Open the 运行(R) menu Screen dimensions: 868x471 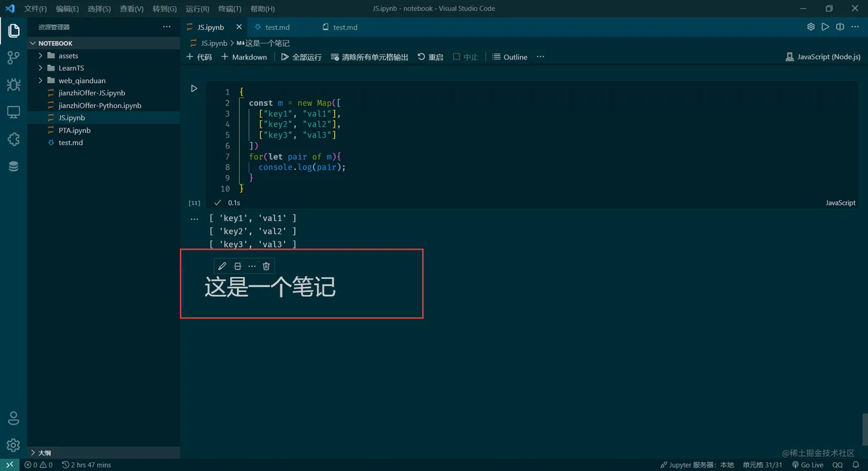point(197,9)
